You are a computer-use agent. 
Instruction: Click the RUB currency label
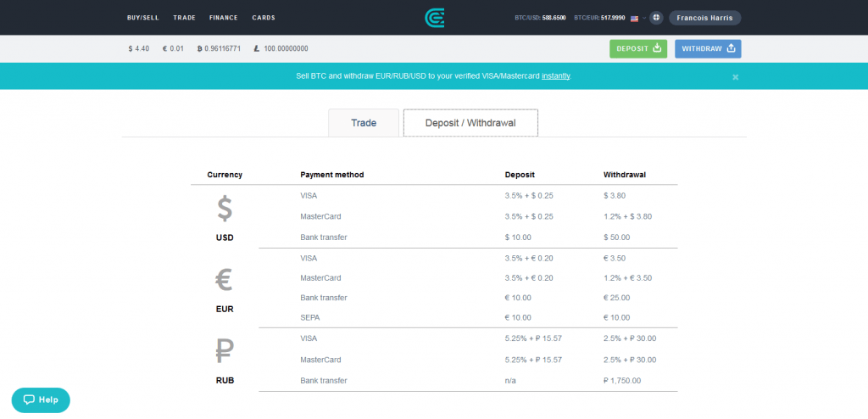tap(225, 381)
